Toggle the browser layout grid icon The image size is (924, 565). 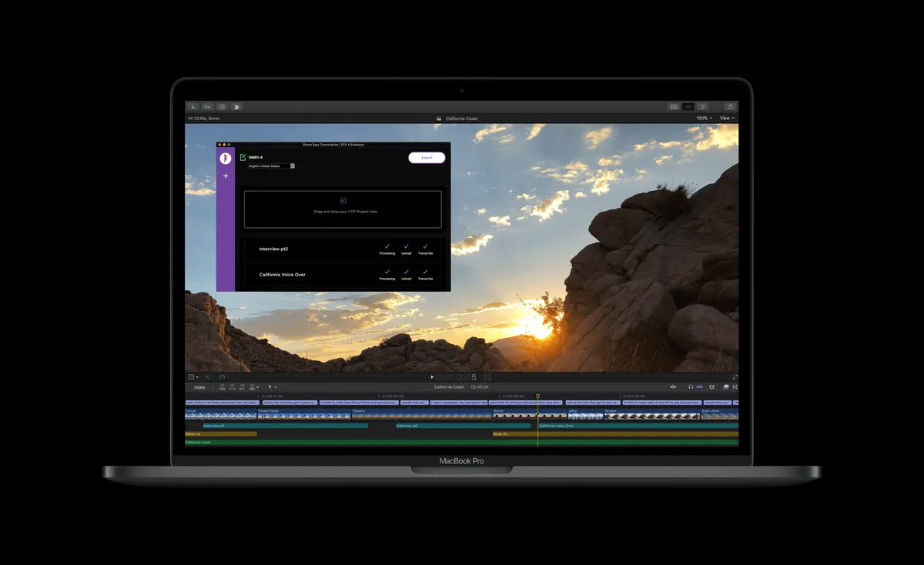tap(674, 107)
